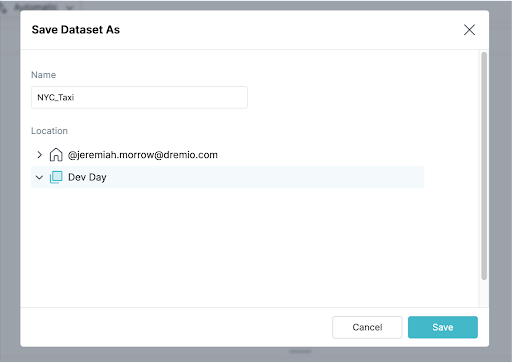Click the Name field label

point(44,75)
